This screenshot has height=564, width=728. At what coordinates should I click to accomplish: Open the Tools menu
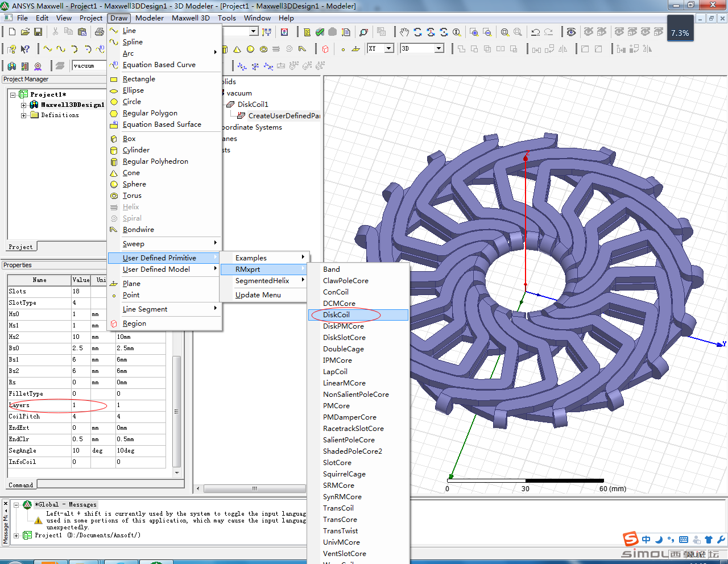(x=226, y=18)
